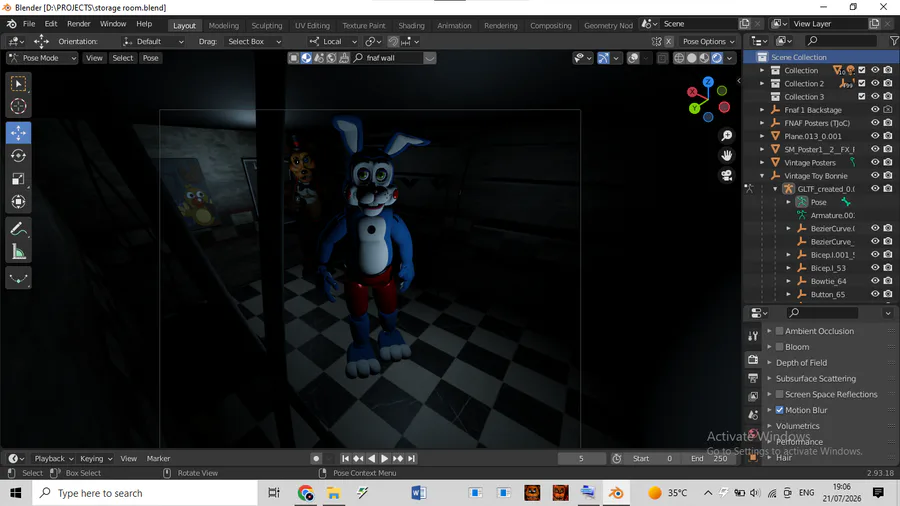Open the timeline Marker menu
This screenshot has width=900, height=506.
pos(158,458)
